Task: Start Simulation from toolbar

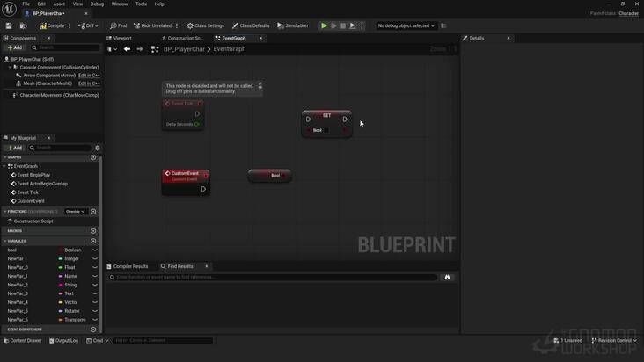Action: coord(292,25)
